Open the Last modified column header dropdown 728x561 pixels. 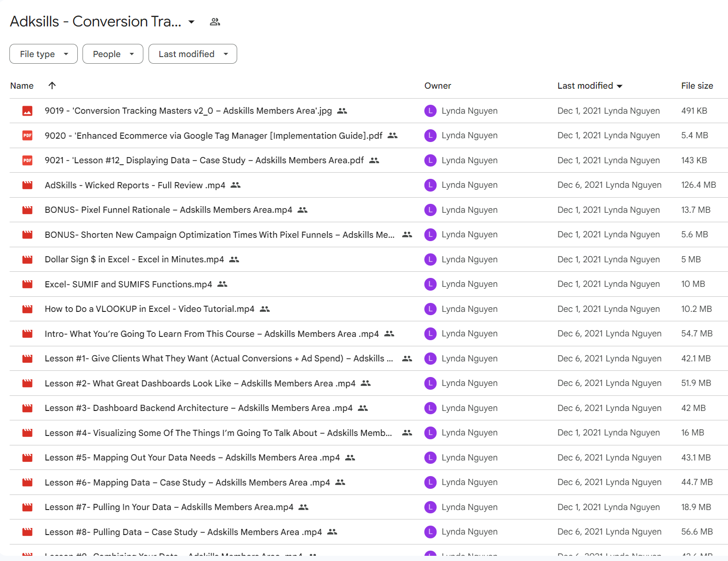coord(590,86)
